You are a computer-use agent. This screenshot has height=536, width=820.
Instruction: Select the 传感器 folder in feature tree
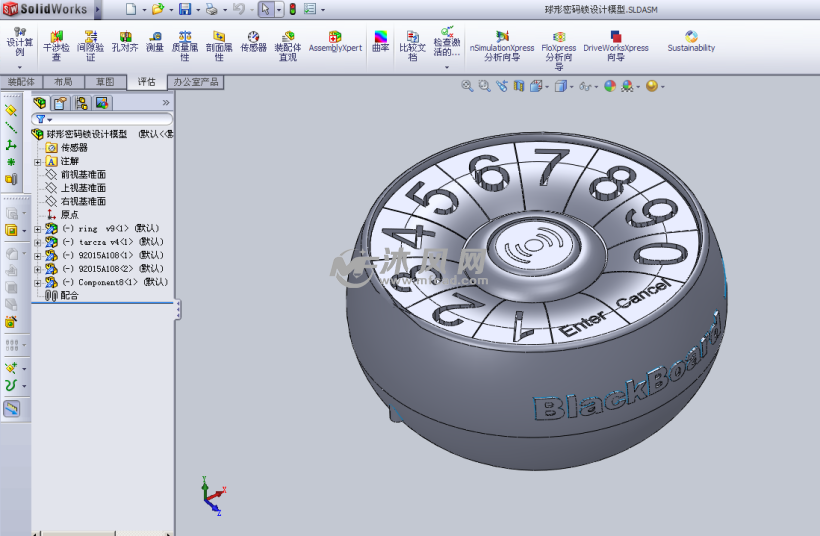click(67, 147)
